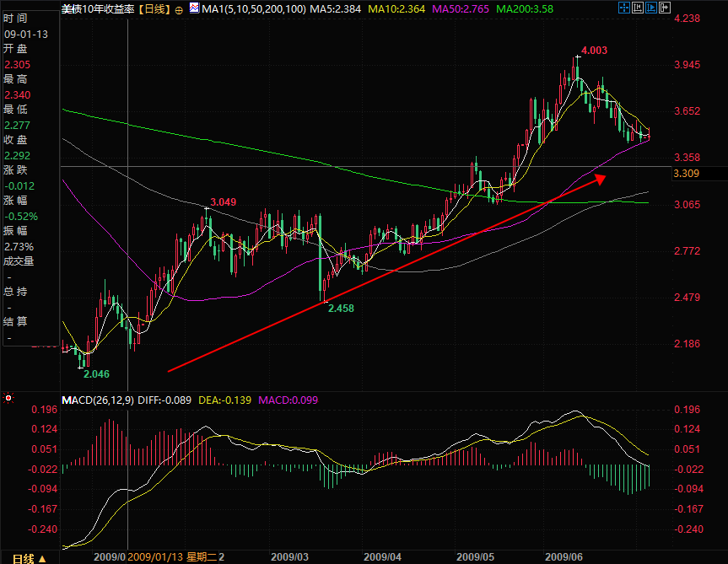Click the 3.309 crosshair price tag
Image resolution: width=728 pixels, height=564 pixels.
point(686,174)
